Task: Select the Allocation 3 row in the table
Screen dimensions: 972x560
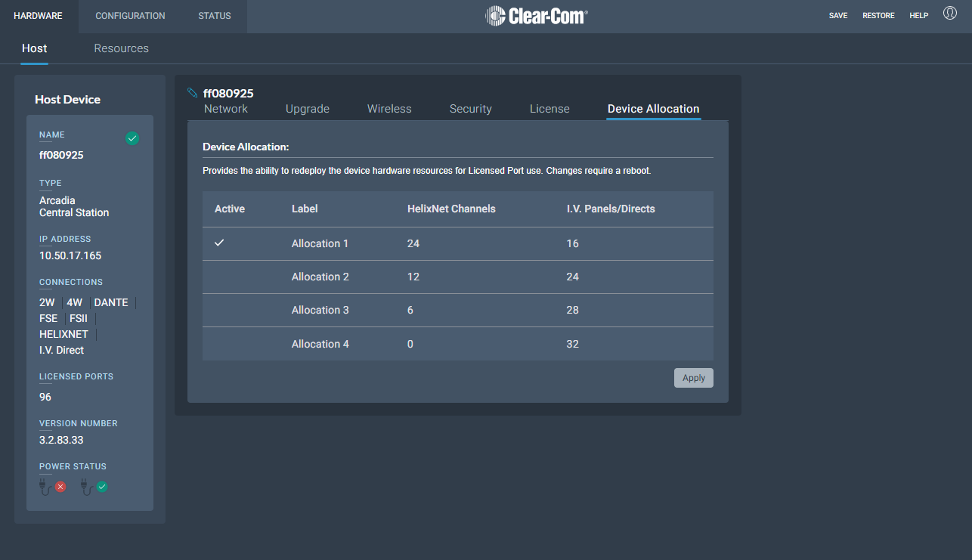Action: click(320, 310)
